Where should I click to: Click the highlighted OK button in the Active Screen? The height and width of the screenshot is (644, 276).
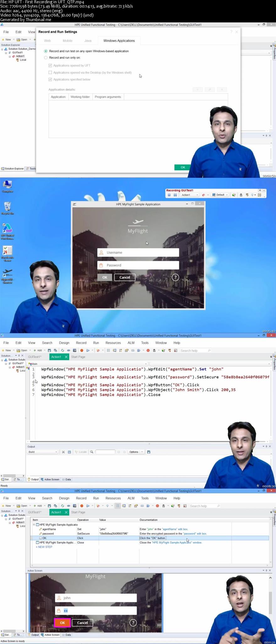(x=62, y=623)
